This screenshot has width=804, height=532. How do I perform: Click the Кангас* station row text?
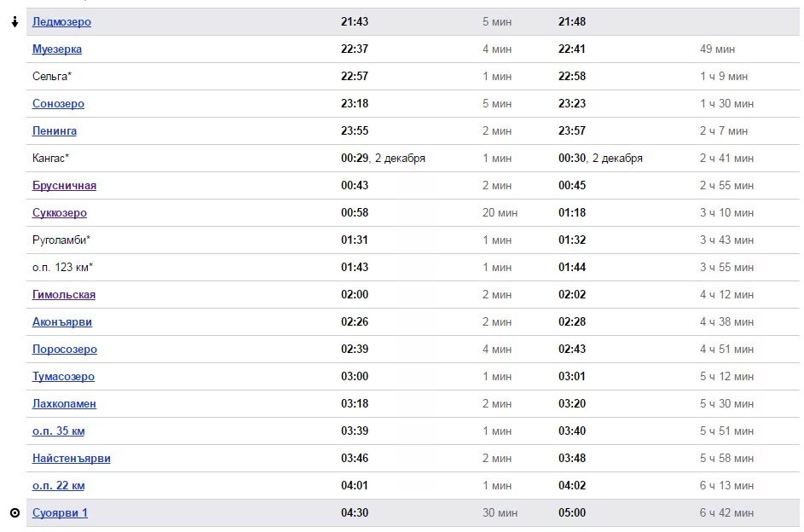click(x=50, y=158)
